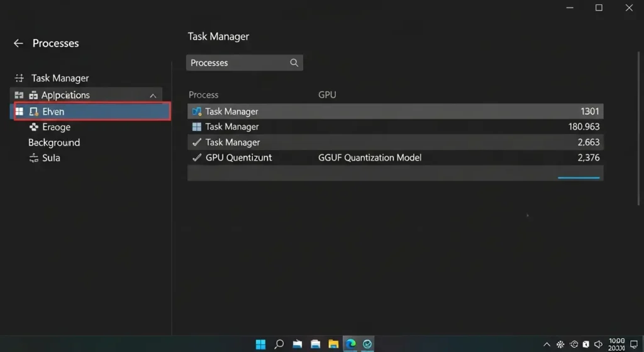Show hidden icons via system tray chevron
The width and height of the screenshot is (644, 352).
[547, 344]
